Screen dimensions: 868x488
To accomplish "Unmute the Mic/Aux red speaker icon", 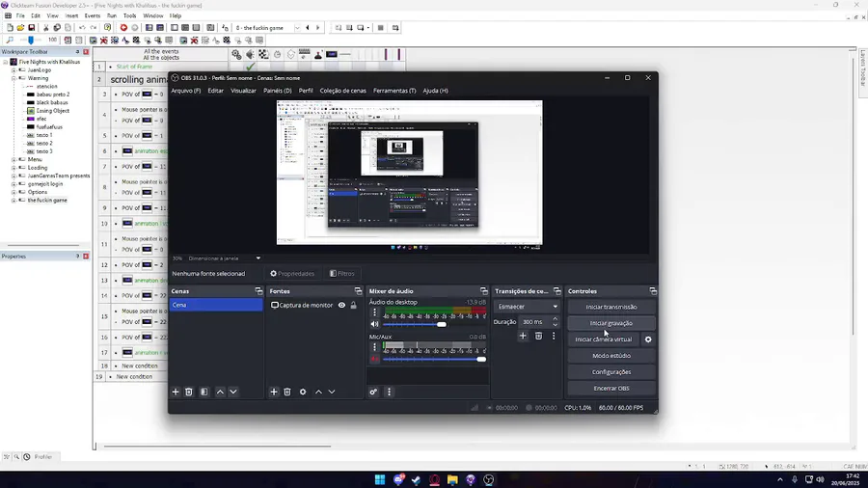I will click(375, 359).
